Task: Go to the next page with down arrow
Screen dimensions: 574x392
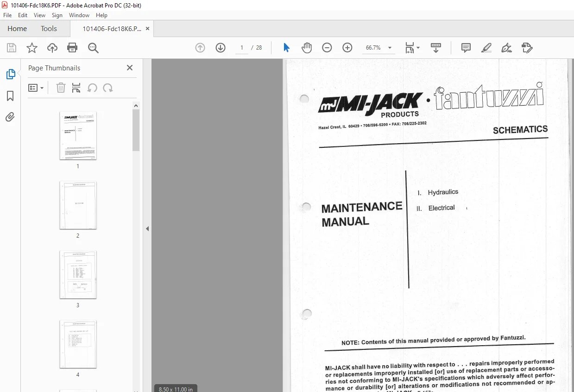Action: pos(221,48)
